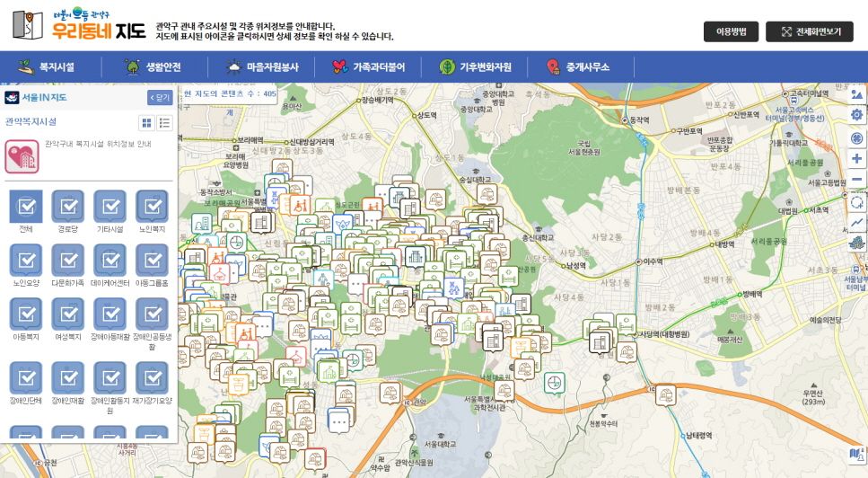Screen dimensions: 868x478
Task: Click the map zoom out minus button
Action: 857,180
